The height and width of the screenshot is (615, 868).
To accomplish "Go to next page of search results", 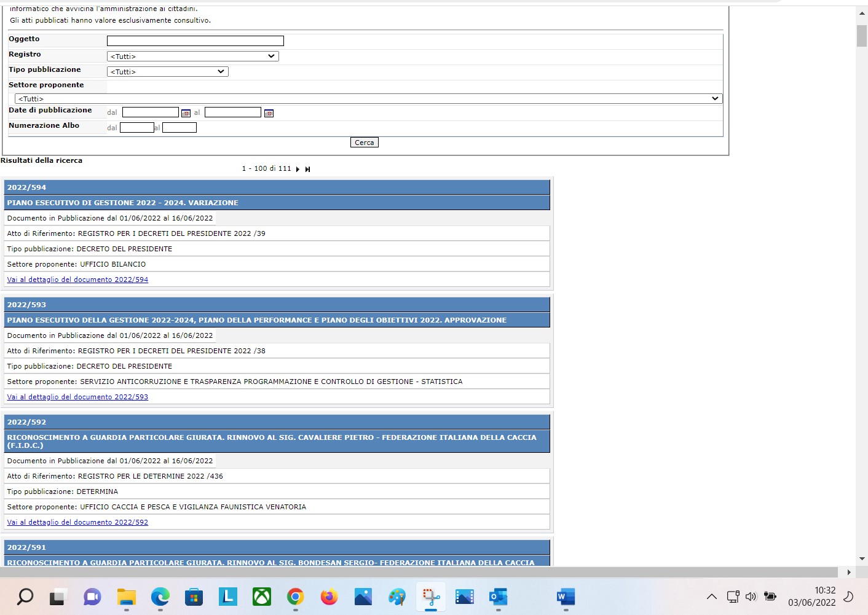I will click(298, 169).
